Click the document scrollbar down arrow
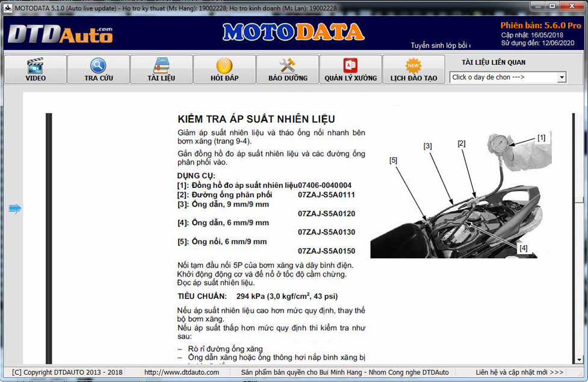Screen dimensions: 588x382 tap(580, 360)
